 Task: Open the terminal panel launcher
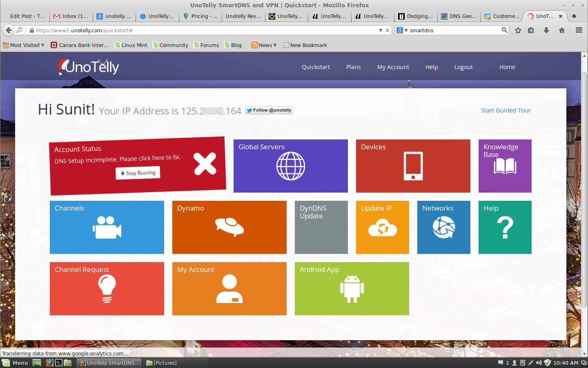pos(59,363)
